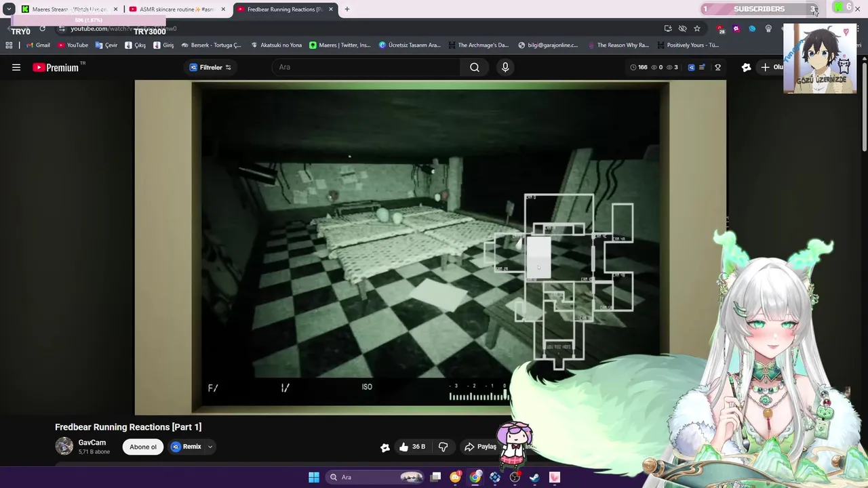Open OBS Studio from taskbar

[515, 477]
